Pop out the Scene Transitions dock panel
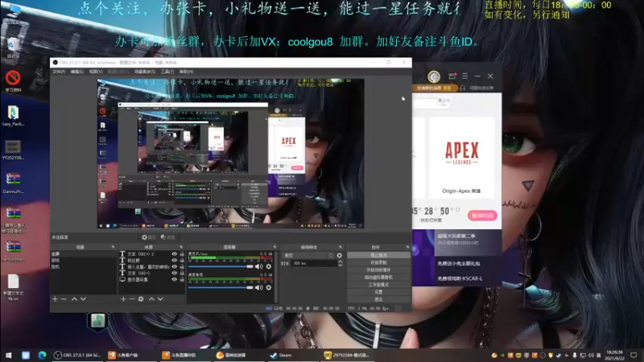This screenshot has width=644, height=362. [341, 247]
